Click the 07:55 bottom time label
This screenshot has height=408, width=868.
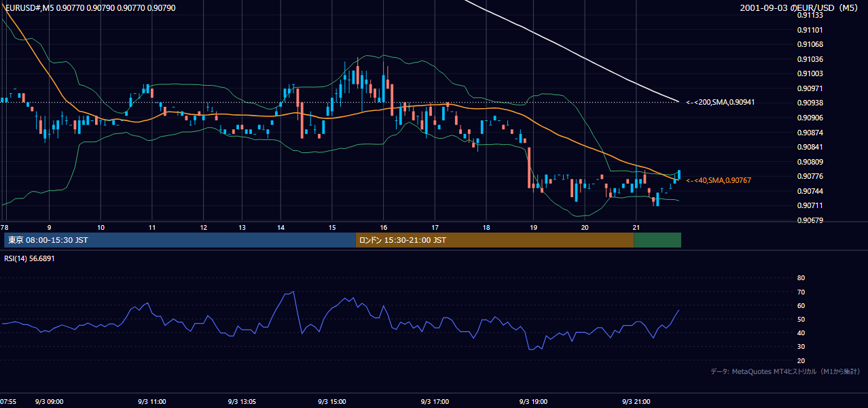click(x=8, y=402)
